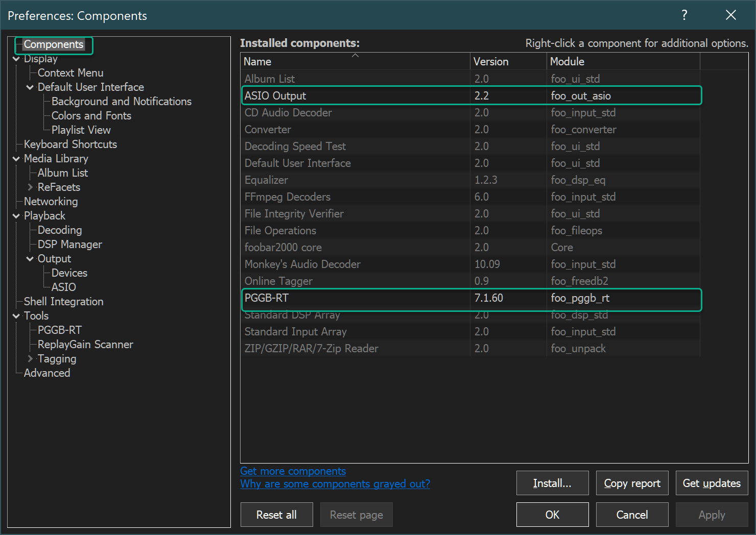Open Album List under Media Library
The width and height of the screenshot is (756, 535).
(x=63, y=173)
